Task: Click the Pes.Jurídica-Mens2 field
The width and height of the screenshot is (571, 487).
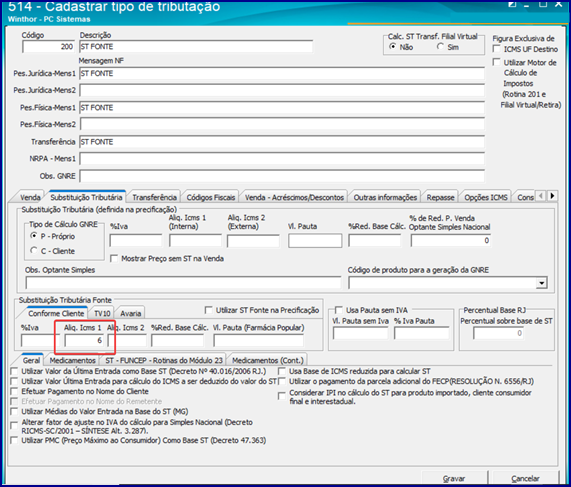Action: point(282,90)
